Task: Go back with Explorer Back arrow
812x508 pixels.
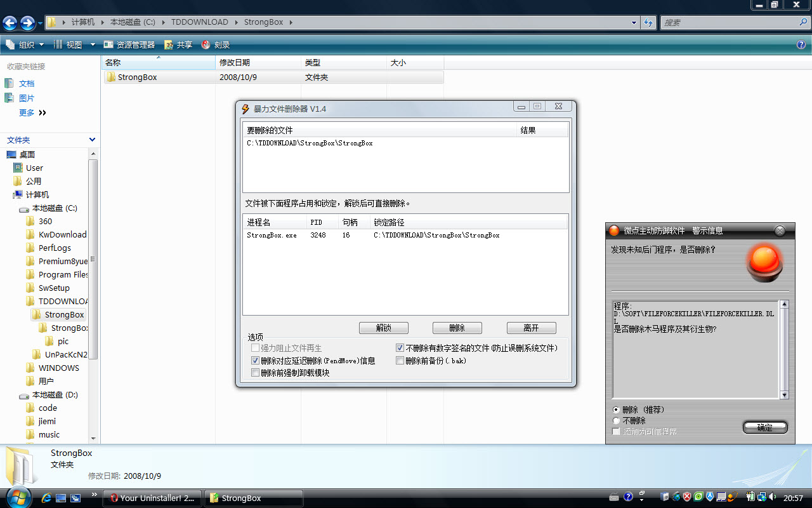Action: [x=10, y=23]
